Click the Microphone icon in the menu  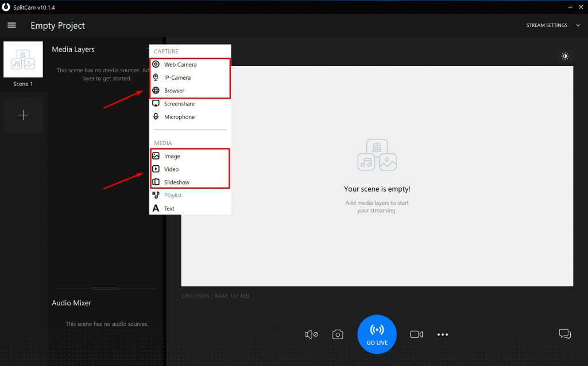click(156, 117)
